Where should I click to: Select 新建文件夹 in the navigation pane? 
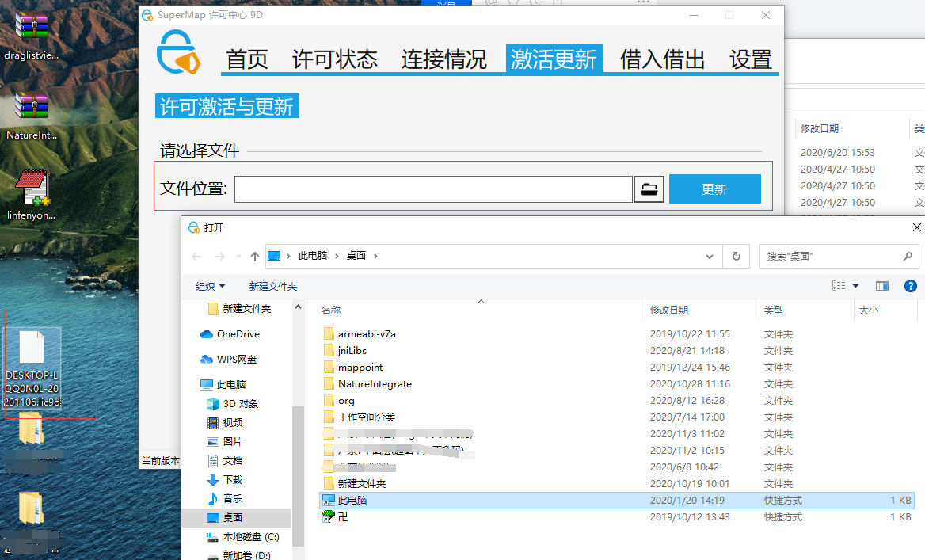tap(239, 309)
